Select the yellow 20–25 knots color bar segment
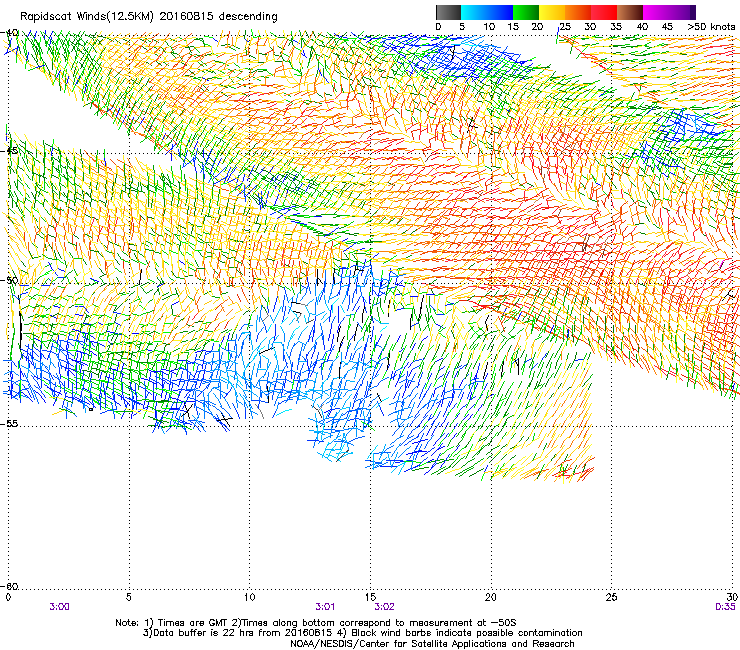740x650 pixels. [x=552, y=12]
